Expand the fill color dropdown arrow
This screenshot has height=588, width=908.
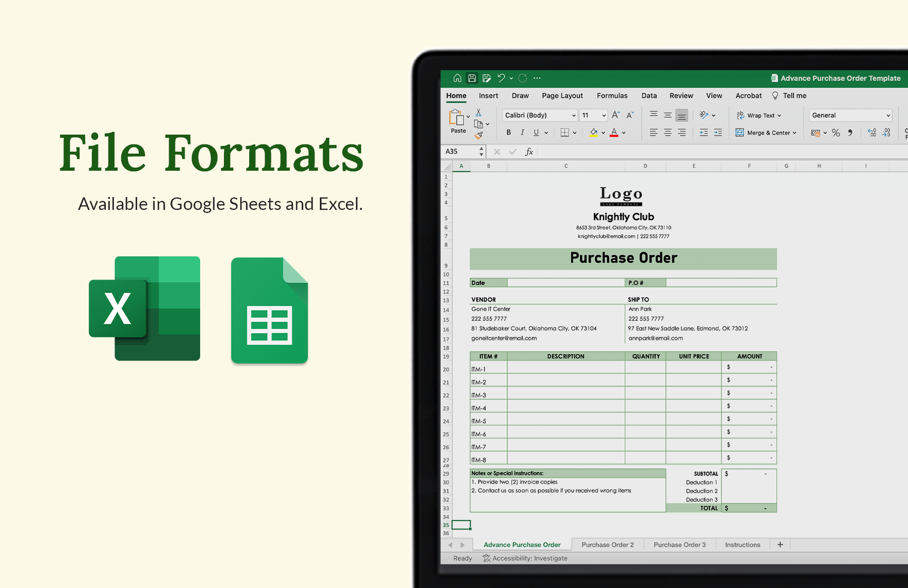tap(603, 133)
